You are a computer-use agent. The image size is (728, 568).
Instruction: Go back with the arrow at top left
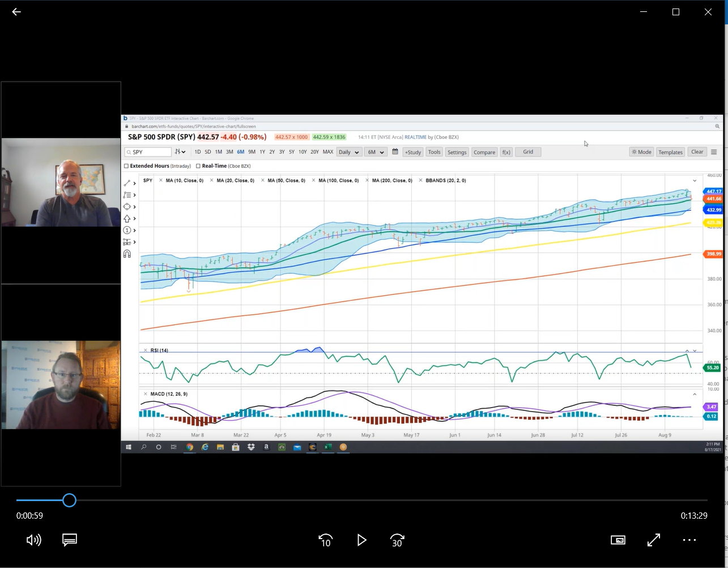pyautogui.click(x=16, y=11)
